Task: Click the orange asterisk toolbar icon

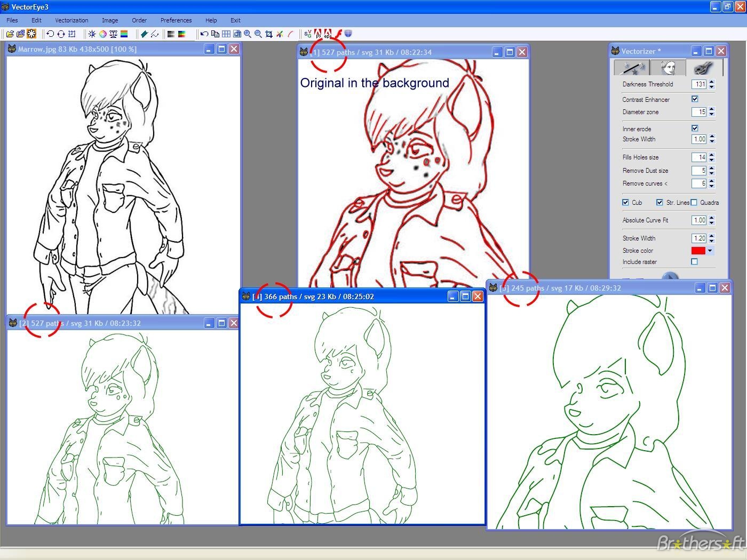Action: pos(31,34)
